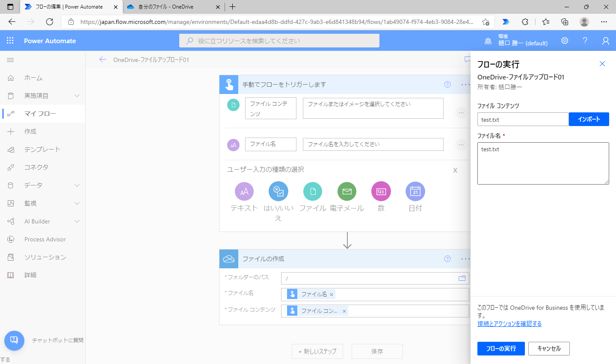Go back with the flow editor arrow

(x=103, y=60)
